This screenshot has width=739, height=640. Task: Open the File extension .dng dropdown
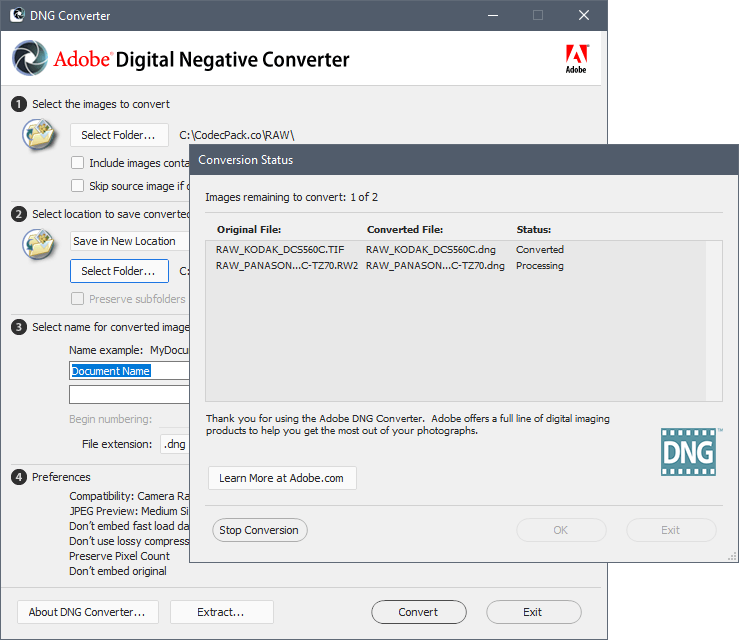coord(175,444)
